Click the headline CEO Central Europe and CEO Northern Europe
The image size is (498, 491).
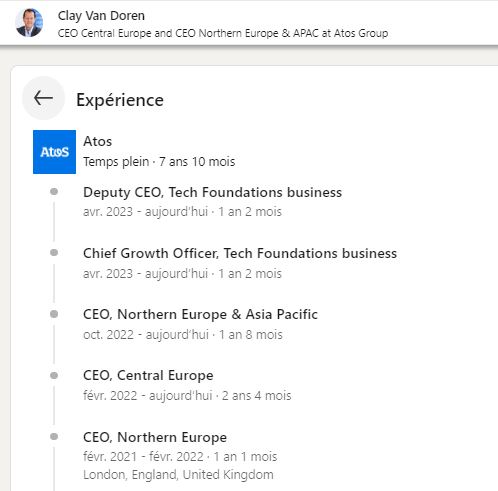[223, 33]
